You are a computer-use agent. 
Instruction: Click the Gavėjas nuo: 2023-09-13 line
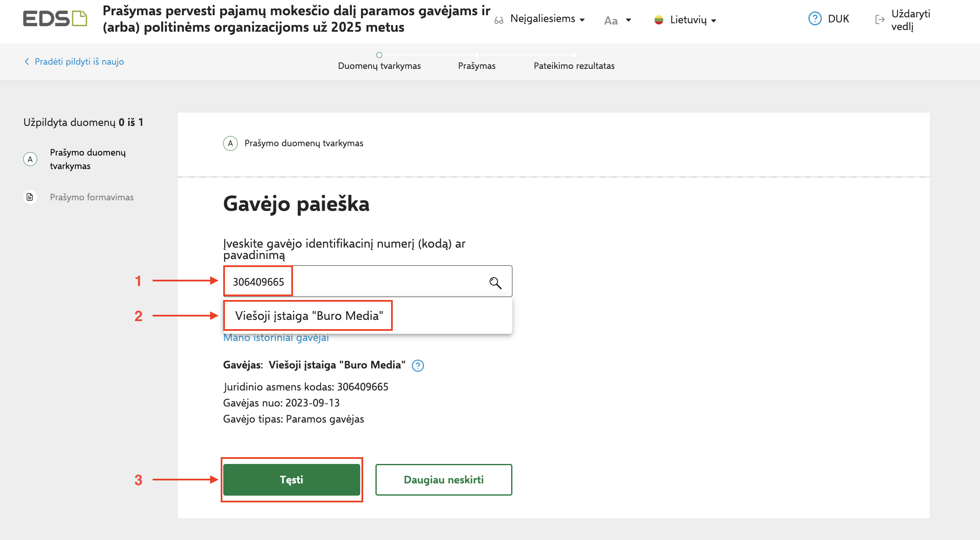tap(282, 403)
